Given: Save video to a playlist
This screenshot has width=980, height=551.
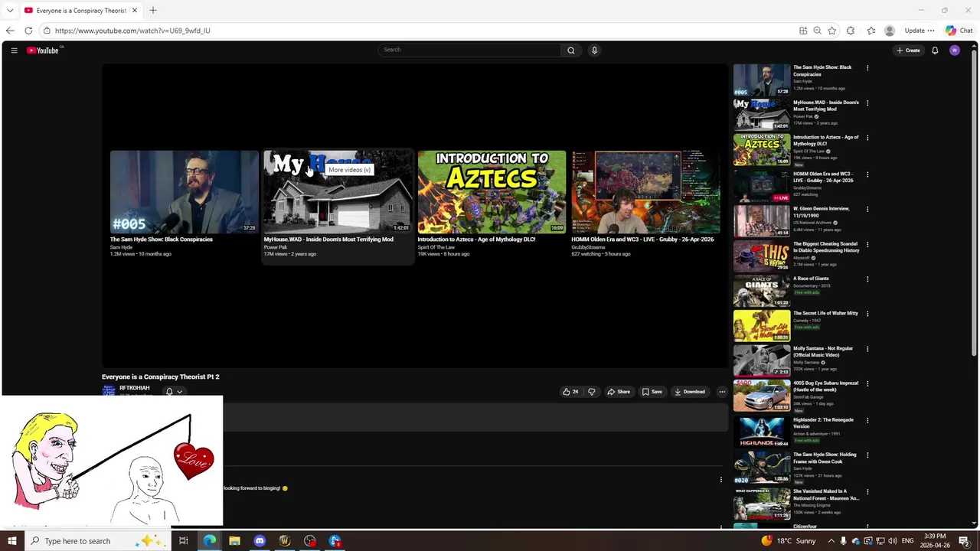Looking at the screenshot, I should pos(652,392).
